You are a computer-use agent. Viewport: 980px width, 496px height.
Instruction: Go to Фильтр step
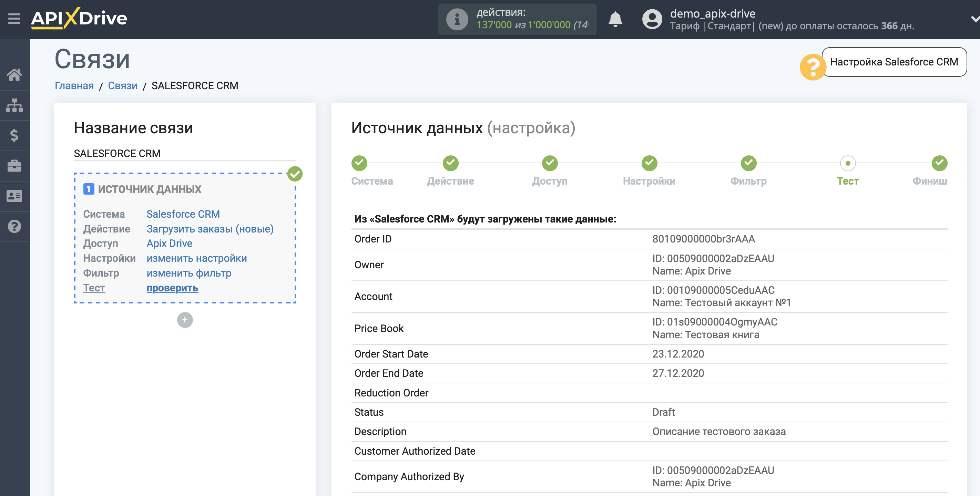click(x=748, y=181)
